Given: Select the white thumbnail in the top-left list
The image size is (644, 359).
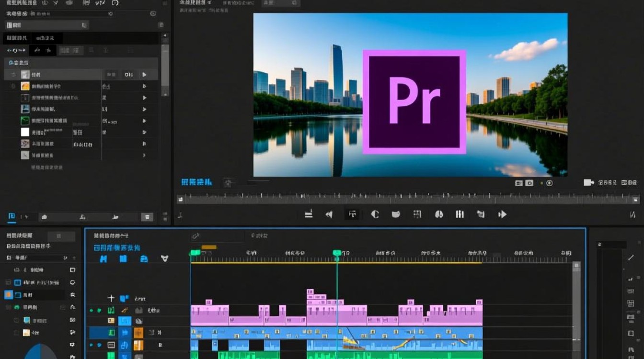Looking at the screenshot, I should tap(25, 132).
